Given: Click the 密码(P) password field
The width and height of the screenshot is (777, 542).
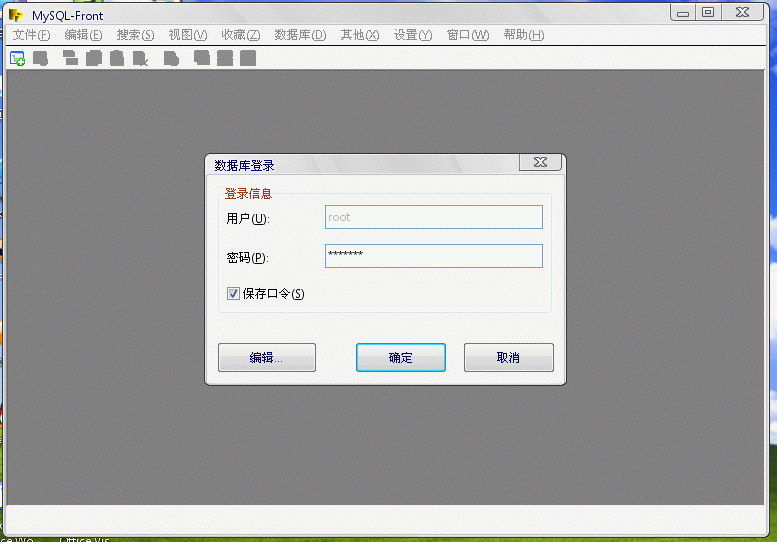Looking at the screenshot, I should point(434,256).
